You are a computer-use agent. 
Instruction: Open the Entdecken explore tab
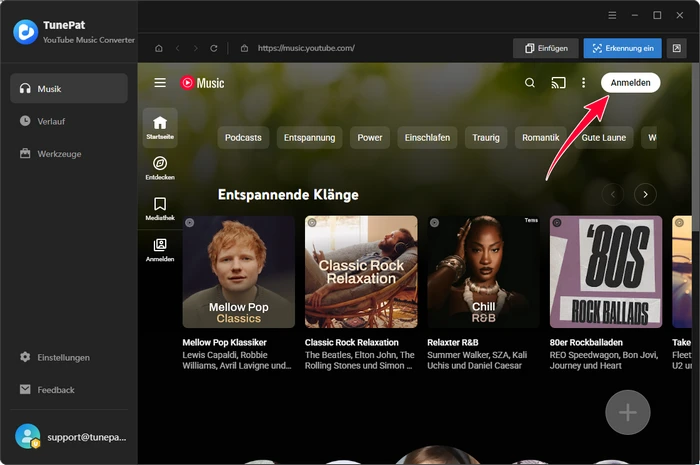point(160,168)
